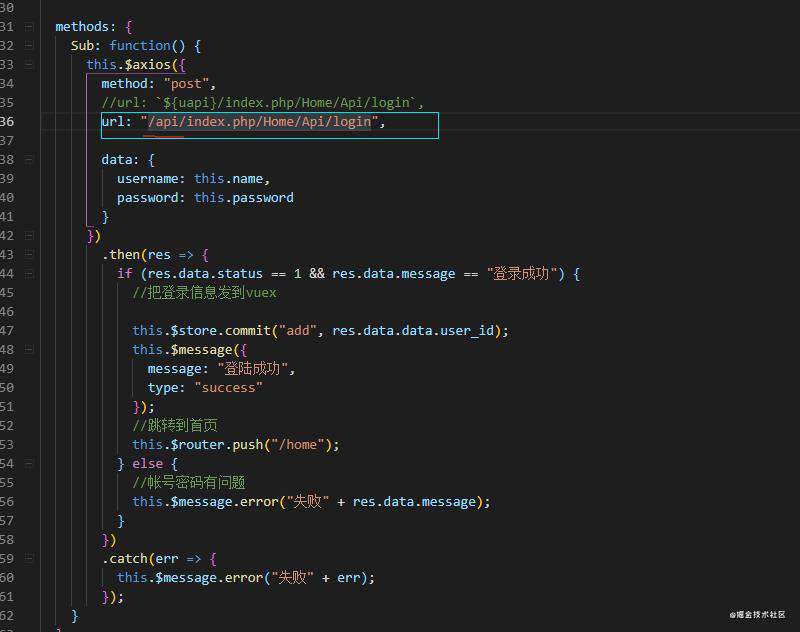Place cursor on the 'methods: {' line

(x=94, y=27)
